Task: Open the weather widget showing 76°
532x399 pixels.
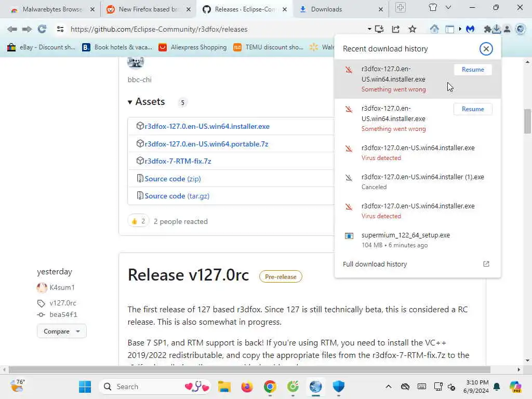Action: pos(18,386)
